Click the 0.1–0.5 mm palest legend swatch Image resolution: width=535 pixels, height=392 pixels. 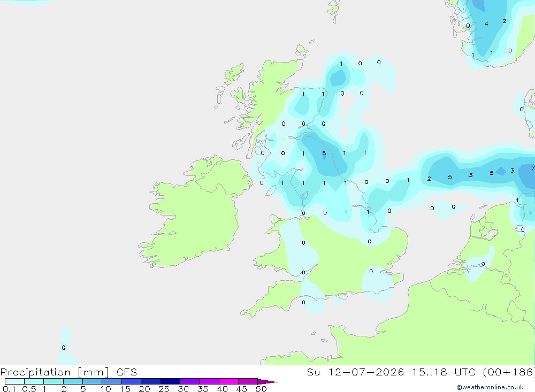coord(14,381)
